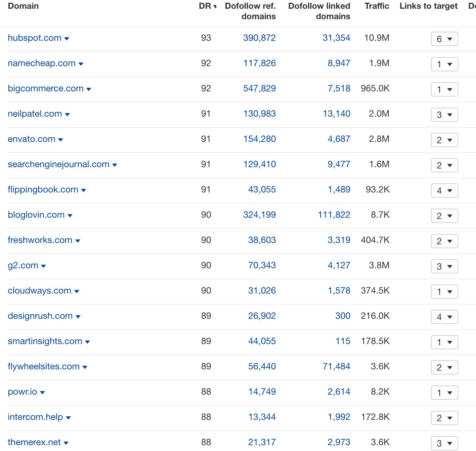Image resolution: width=476 pixels, height=451 pixels.
Task: Select bloglovin.com traffic value 8.7K
Action: point(380,215)
